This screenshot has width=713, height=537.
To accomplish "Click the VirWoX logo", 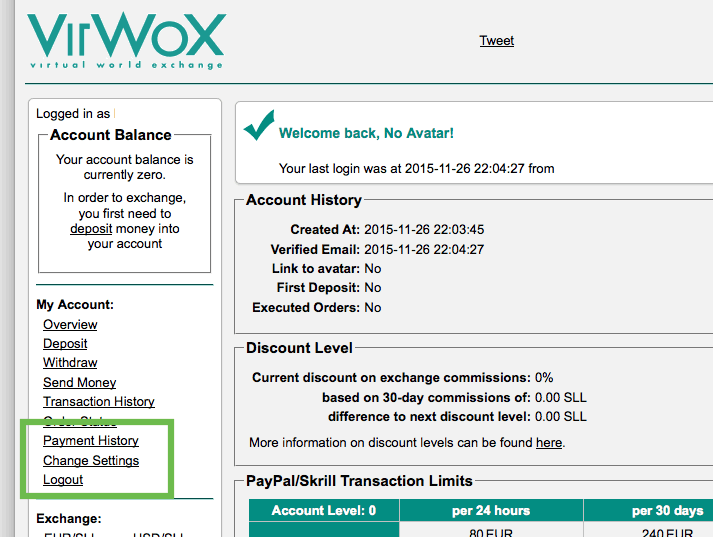I will click(126, 40).
